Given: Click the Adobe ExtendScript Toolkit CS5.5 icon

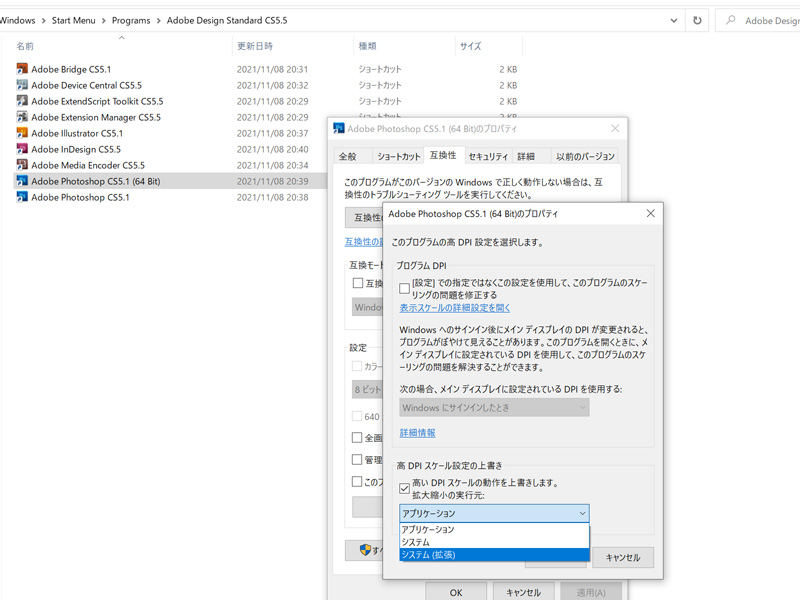Looking at the screenshot, I should (22, 101).
